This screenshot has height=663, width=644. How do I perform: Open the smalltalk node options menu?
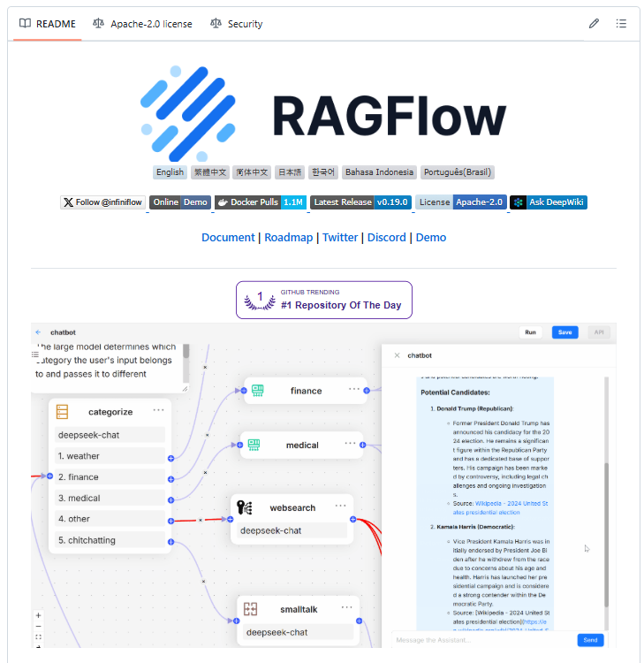346,607
